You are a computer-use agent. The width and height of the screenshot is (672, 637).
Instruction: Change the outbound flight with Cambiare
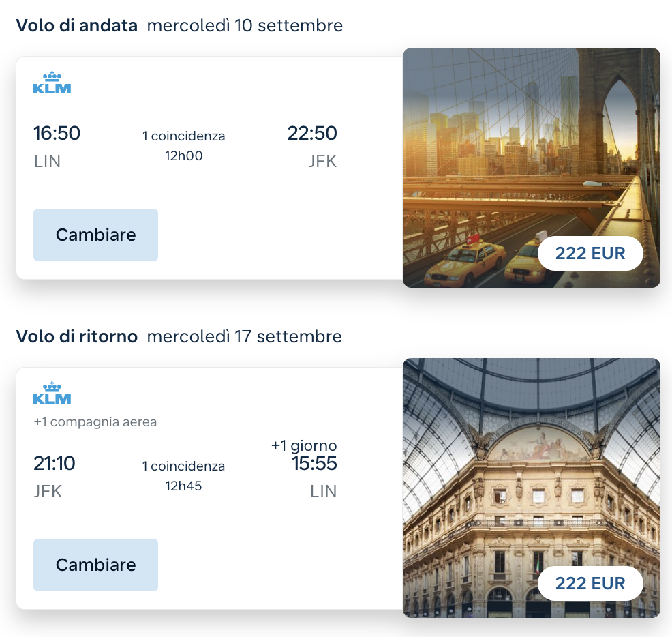tap(95, 235)
